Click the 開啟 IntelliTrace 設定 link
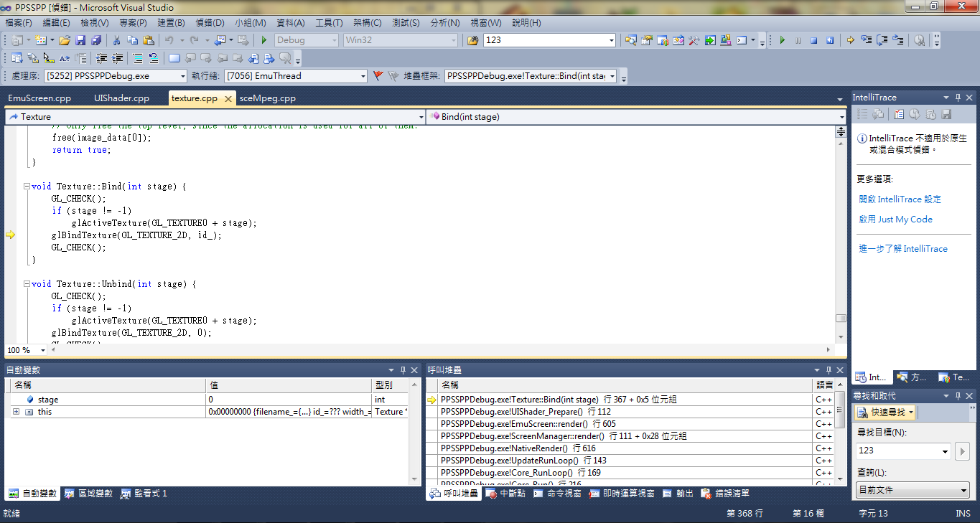The height and width of the screenshot is (523, 980). coord(900,199)
